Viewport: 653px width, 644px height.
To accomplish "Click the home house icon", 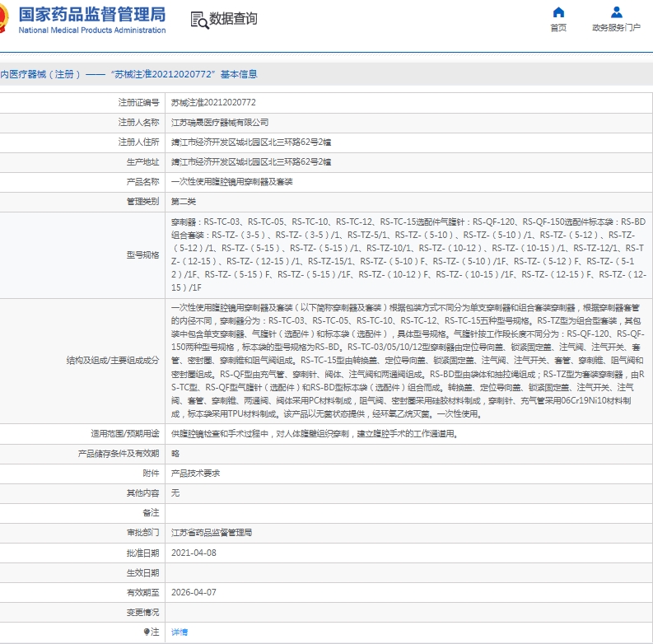I will click(558, 12).
